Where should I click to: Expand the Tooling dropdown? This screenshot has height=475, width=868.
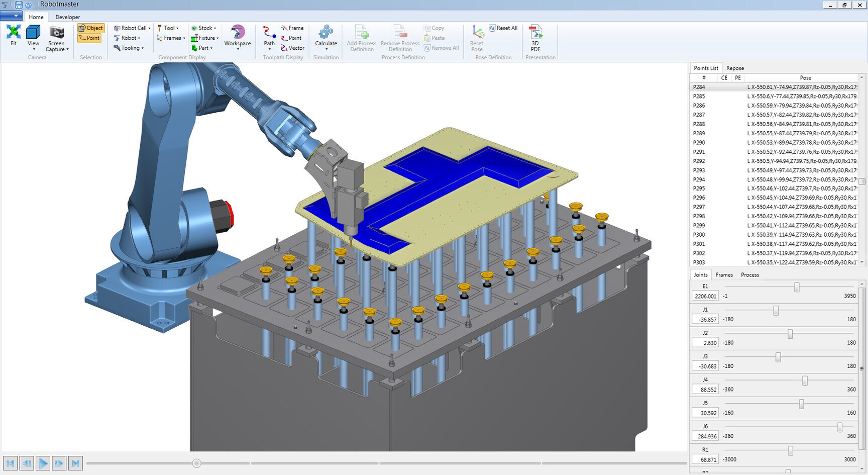(129, 48)
